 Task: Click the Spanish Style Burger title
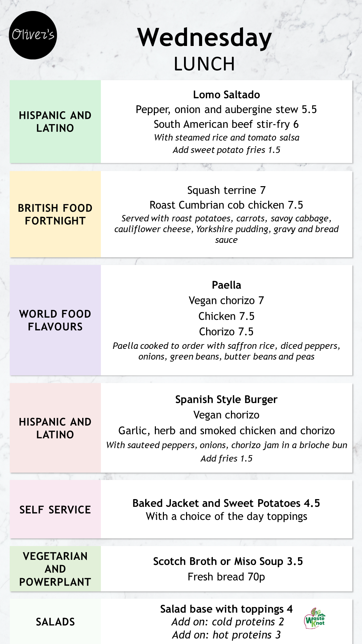coord(227,399)
